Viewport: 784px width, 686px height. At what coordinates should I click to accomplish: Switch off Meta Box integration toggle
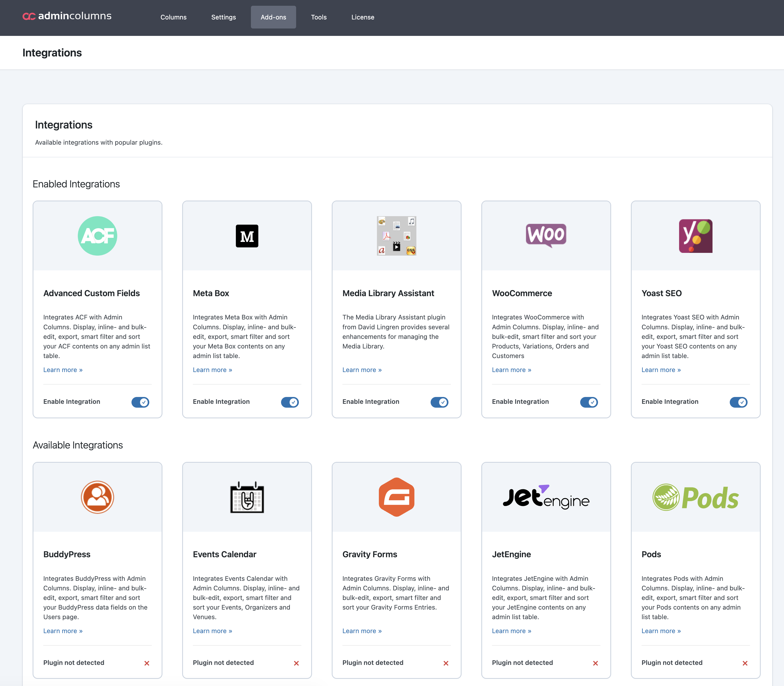click(290, 402)
